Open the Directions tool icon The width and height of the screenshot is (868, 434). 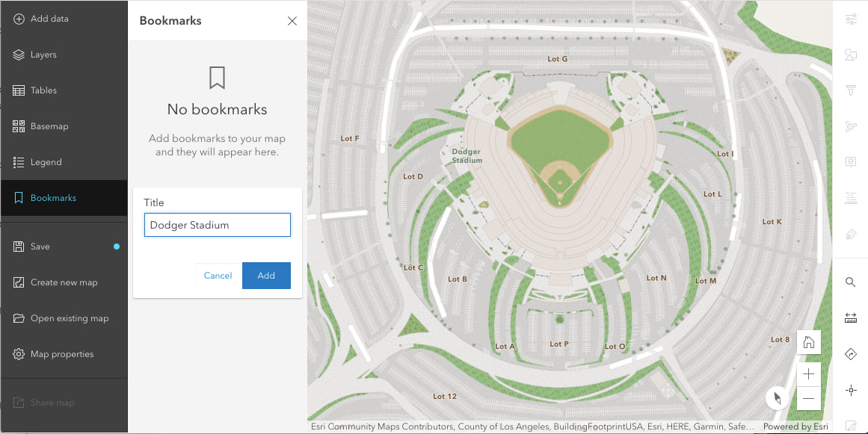click(x=850, y=354)
